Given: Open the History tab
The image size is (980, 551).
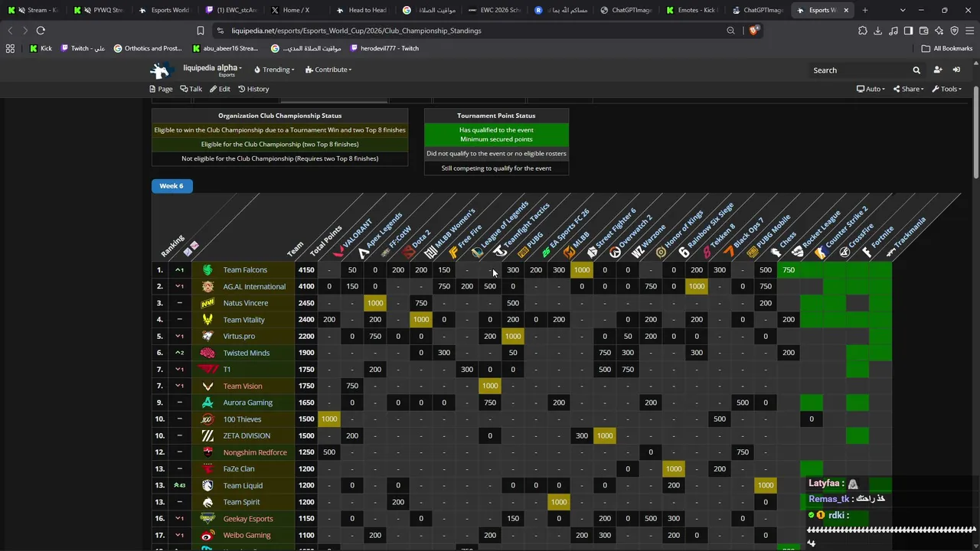Looking at the screenshot, I should coord(253,89).
